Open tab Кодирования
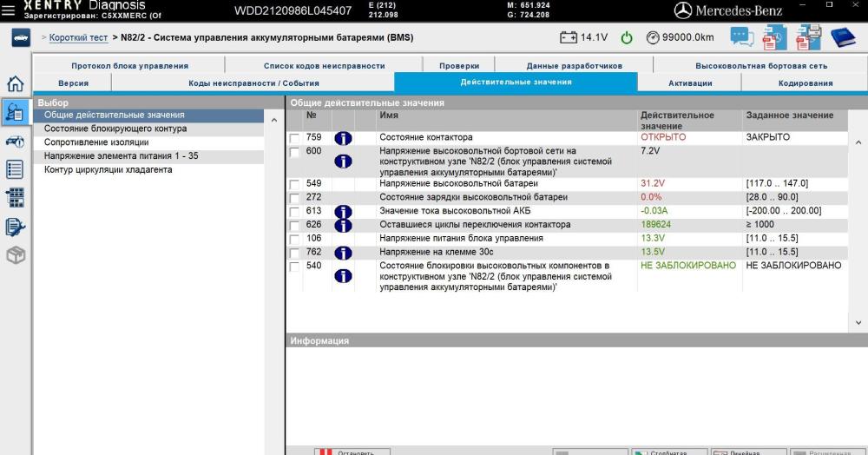Image resolution: width=868 pixels, height=455 pixels. click(x=805, y=83)
